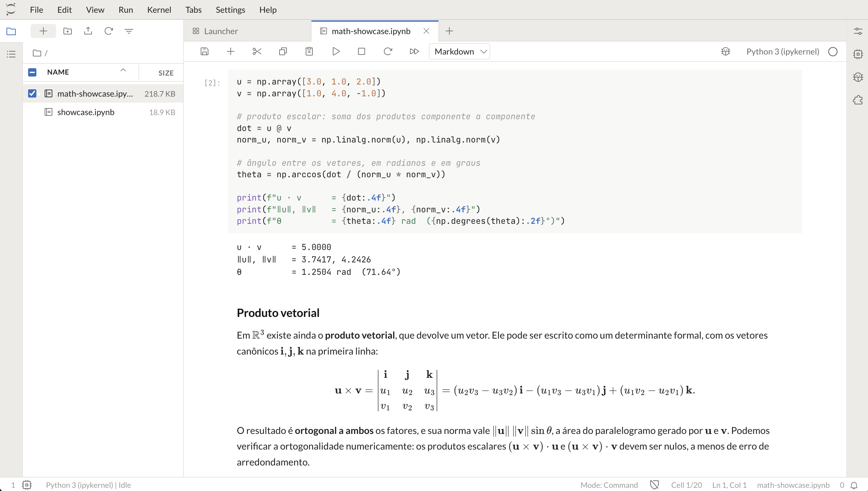Click the kernel status circle indicator
Viewport: 868px width, 491px height.
click(x=833, y=52)
